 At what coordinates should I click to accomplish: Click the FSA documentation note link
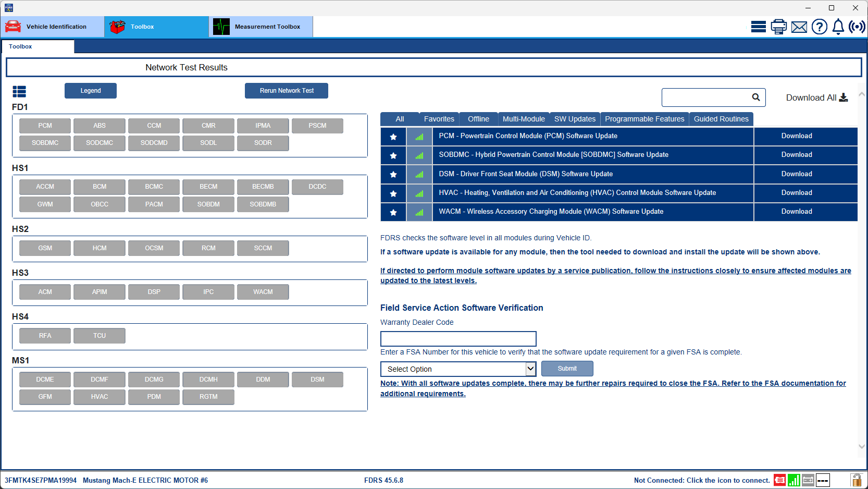(613, 388)
